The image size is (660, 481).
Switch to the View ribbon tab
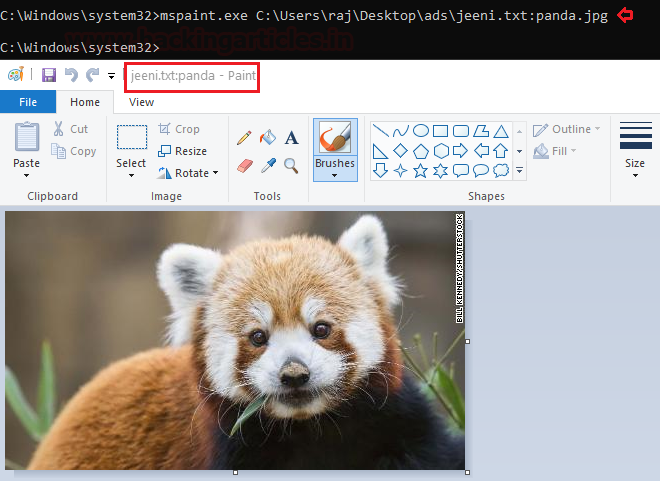pyautogui.click(x=141, y=102)
